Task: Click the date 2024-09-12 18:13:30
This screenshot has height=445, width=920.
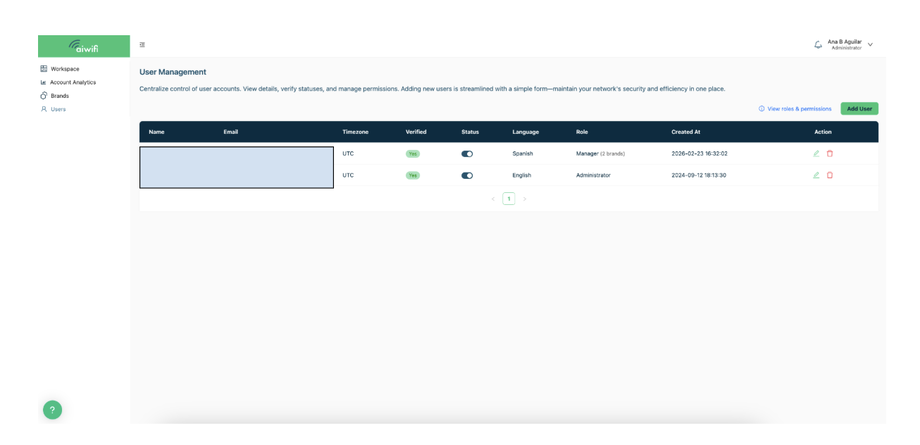Action: tap(699, 175)
